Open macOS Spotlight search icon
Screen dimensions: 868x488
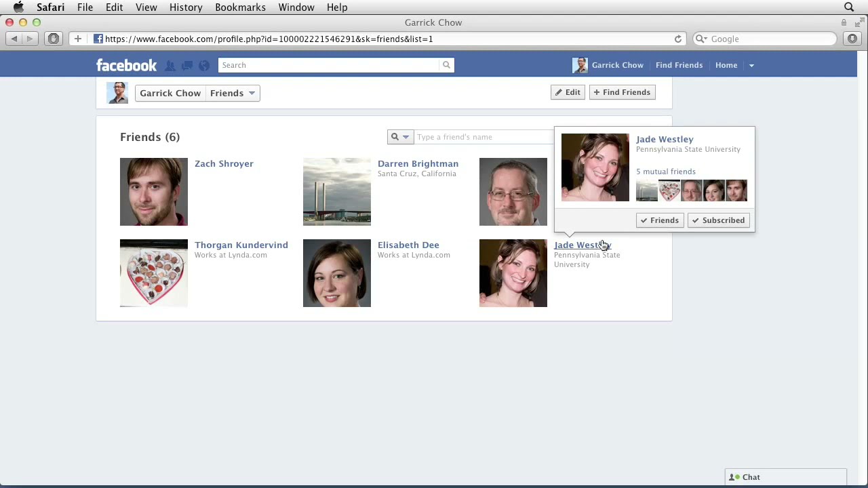click(x=849, y=7)
